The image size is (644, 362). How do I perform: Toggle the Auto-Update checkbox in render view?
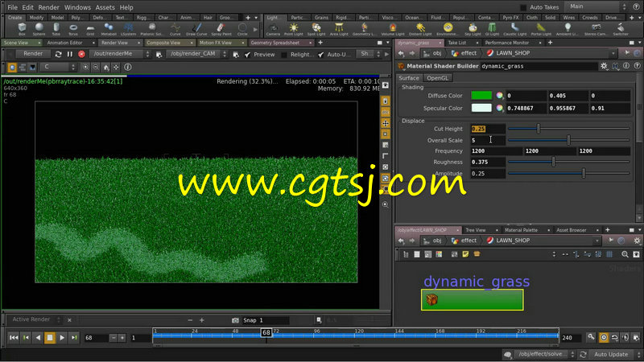(320, 55)
